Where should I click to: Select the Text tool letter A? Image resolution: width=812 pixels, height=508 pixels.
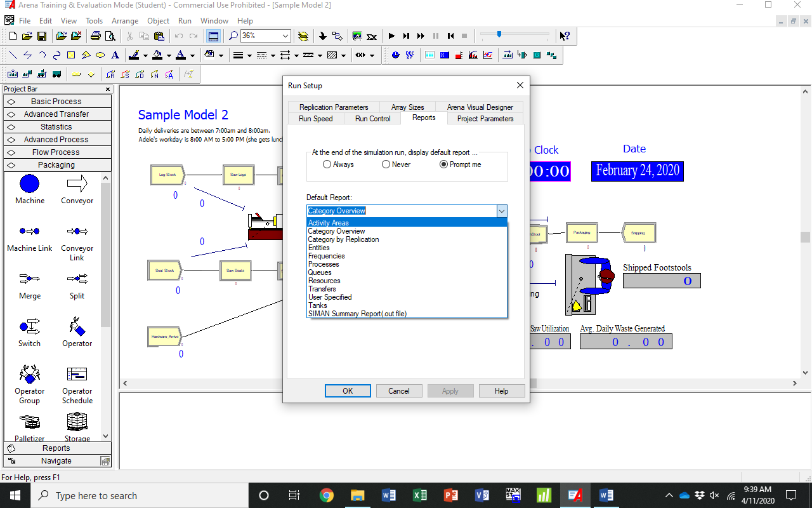pyautogui.click(x=115, y=55)
